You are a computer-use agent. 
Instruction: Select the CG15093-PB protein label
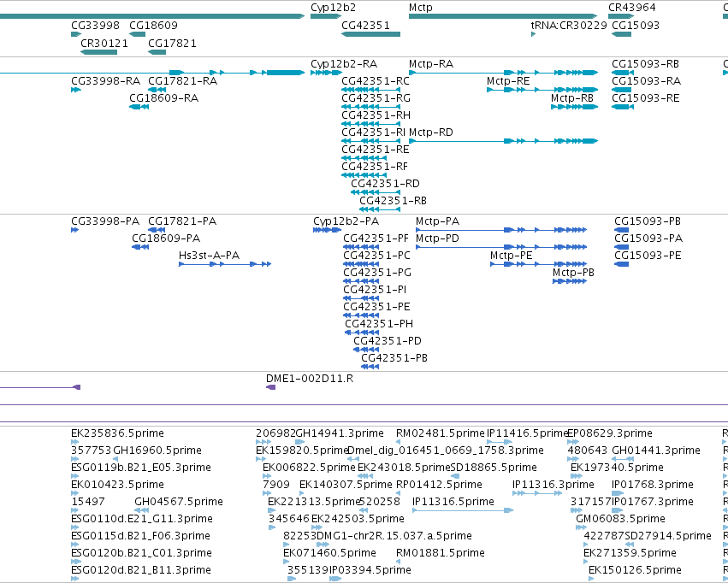point(648,221)
